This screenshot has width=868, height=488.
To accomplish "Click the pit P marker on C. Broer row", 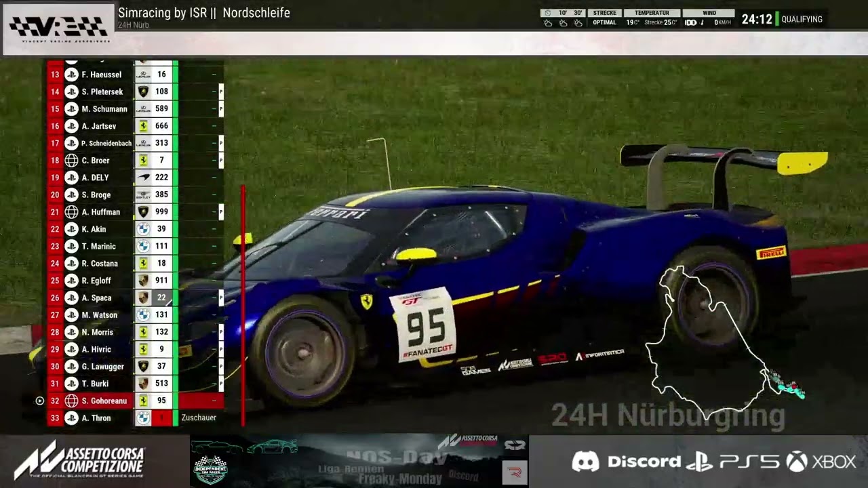I will (221, 161).
